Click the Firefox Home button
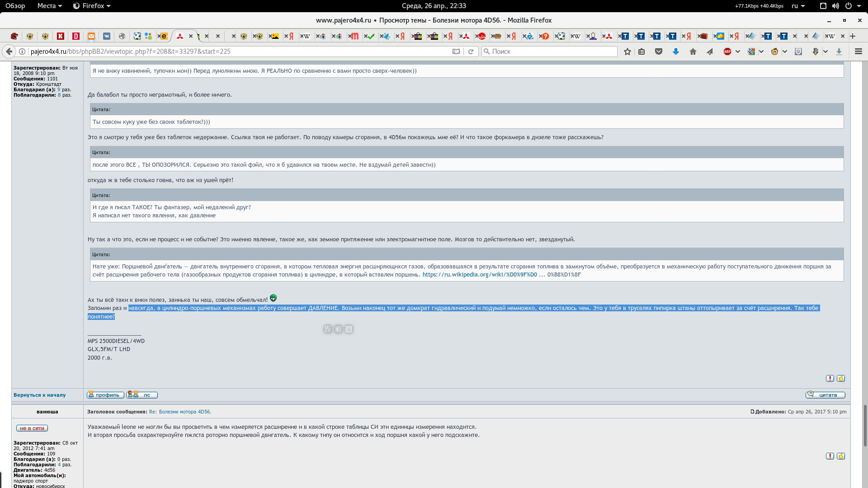This screenshot has width=868, height=488. coord(693,52)
